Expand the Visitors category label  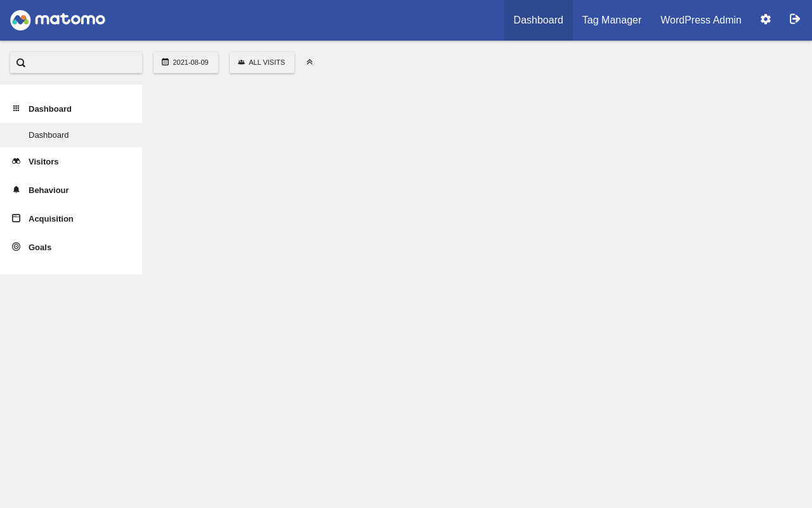click(44, 162)
